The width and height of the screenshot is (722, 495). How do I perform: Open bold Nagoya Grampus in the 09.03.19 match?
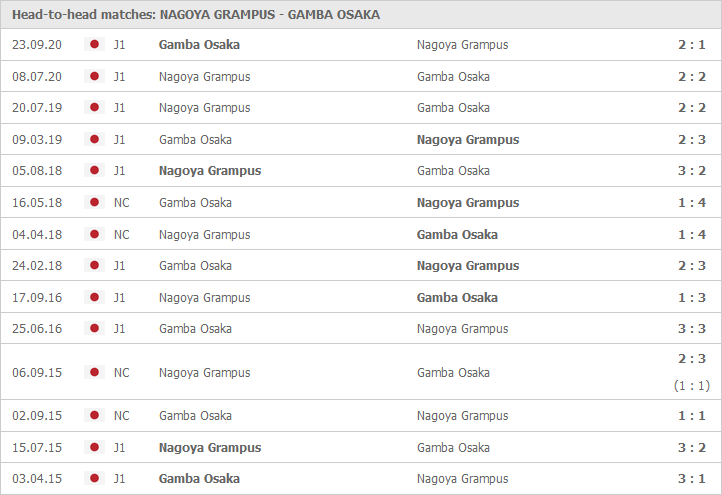(x=468, y=140)
